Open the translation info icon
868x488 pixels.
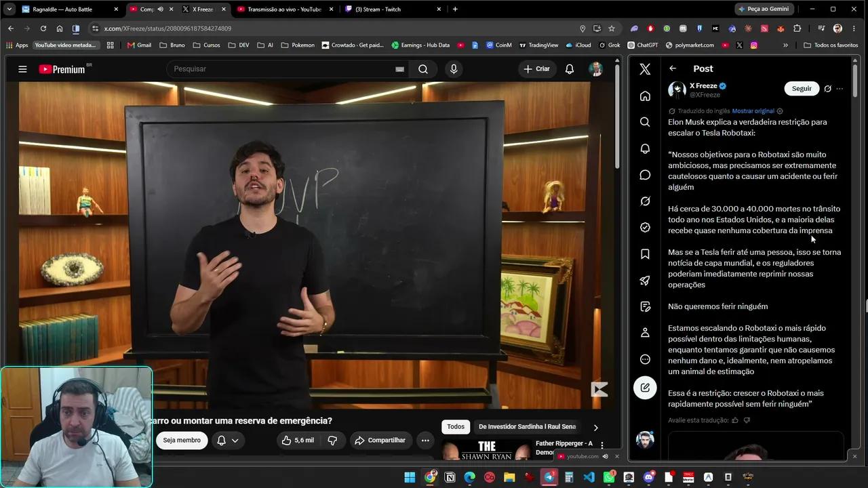coord(780,111)
